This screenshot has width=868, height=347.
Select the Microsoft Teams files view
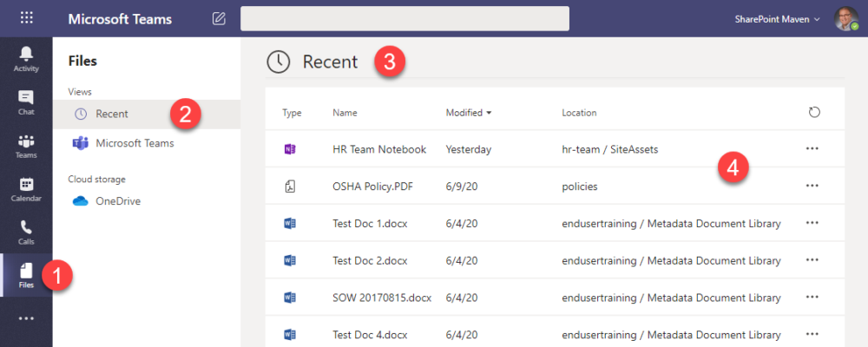pos(134,143)
